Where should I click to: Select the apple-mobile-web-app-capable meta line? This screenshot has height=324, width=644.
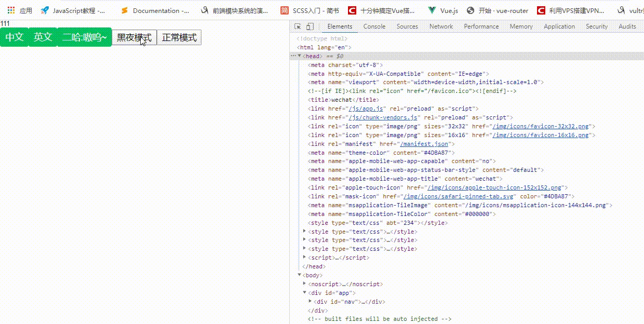point(401,161)
